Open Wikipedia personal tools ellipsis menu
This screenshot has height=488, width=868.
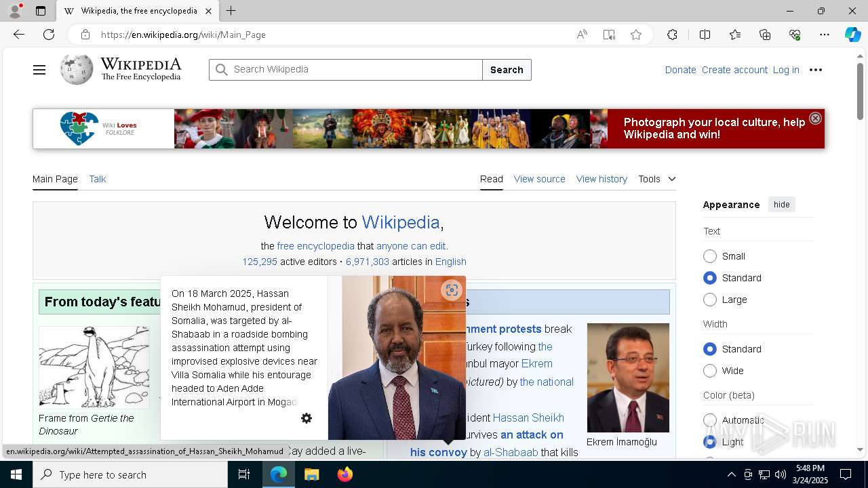point(816,70)
